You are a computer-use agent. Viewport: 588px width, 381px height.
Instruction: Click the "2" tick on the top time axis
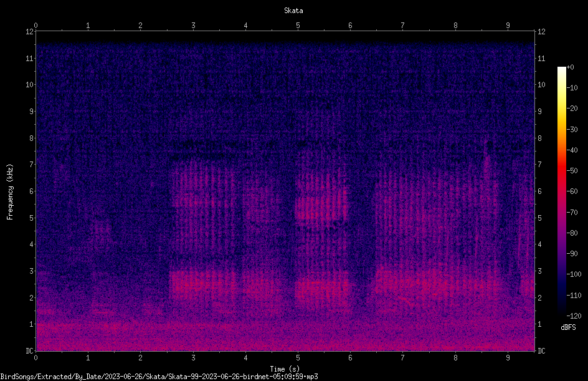pos(141,26)
